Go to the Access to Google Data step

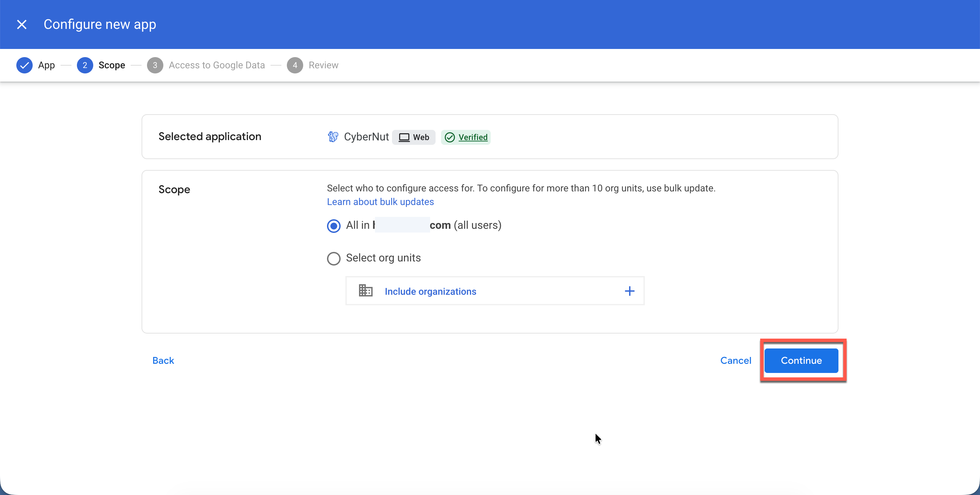pos(216,65)
